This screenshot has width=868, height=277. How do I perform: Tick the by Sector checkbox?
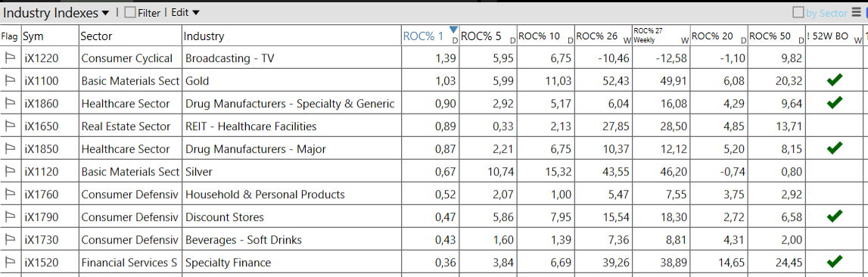[x=798, y=12]
